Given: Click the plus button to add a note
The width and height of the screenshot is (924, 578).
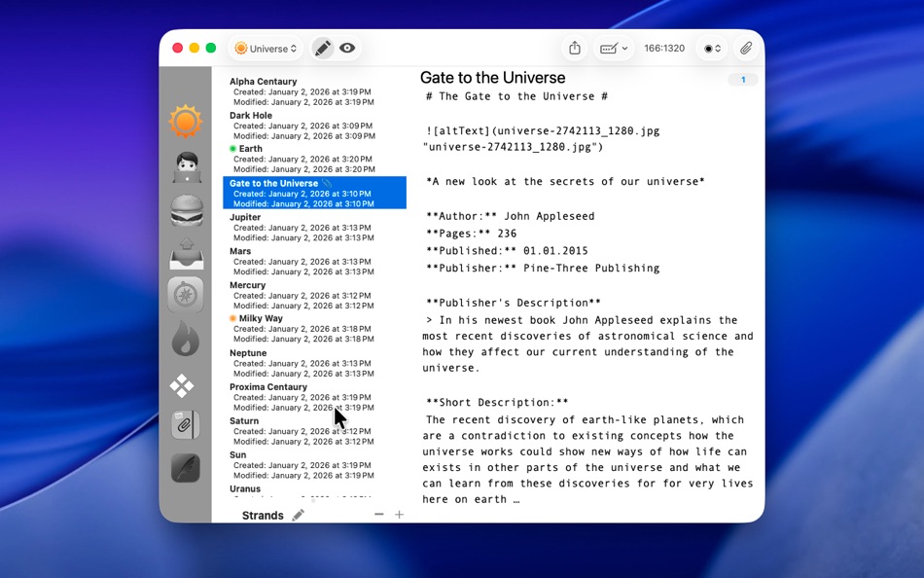Looking at the screenshot, I should [x=399, y=514].
